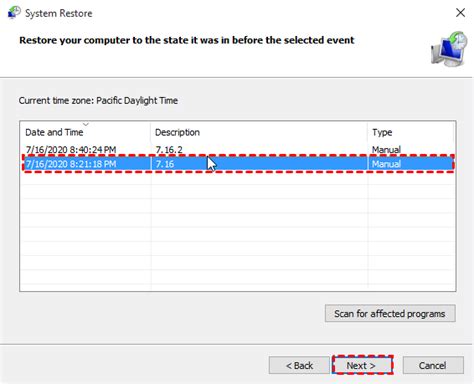This screenshot has height=384, width=474.
Task: Click the heading about restoring computer state
Action: click(x=186, y=40)
